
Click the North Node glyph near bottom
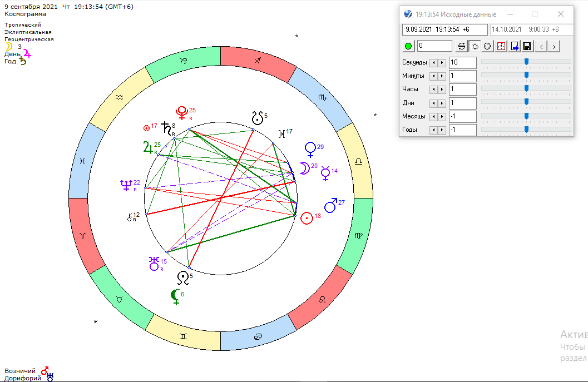pyautogui.click(x=182, y=278)
